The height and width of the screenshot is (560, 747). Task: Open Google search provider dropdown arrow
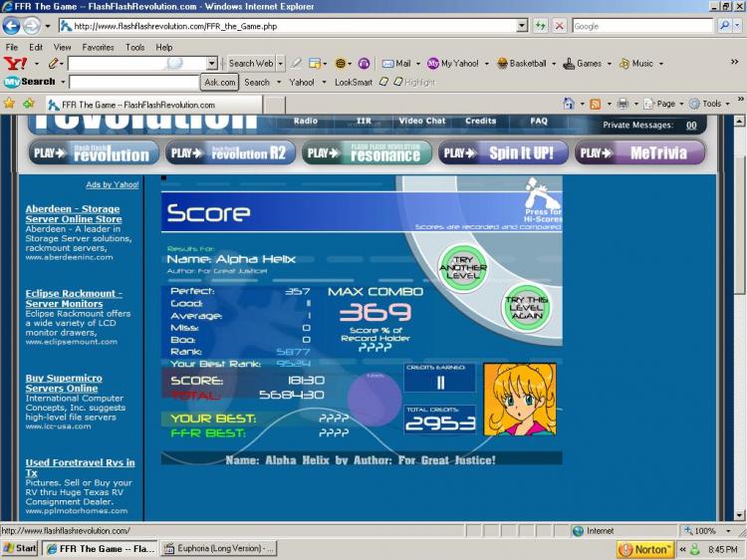pyautogui.click(x=737, y=26)
